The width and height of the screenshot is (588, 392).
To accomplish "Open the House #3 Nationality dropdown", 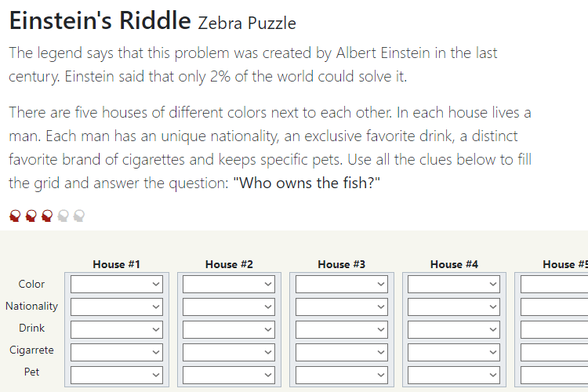I will point(342,307).
